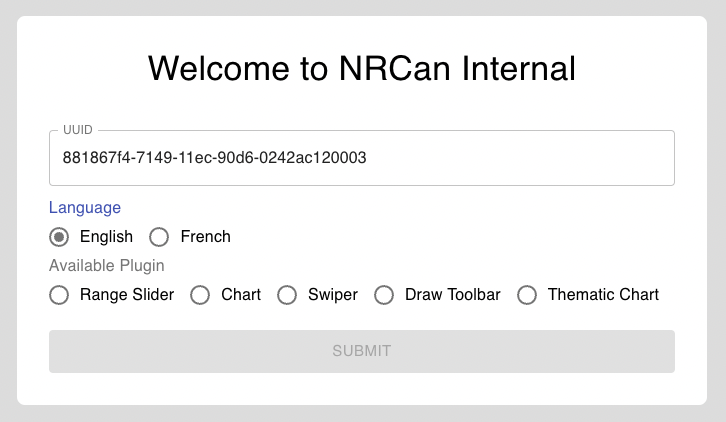Choose the Swiper plugin radio button
Image resolution: width=726 pixels, height=422 pixels.
[287, 295]
